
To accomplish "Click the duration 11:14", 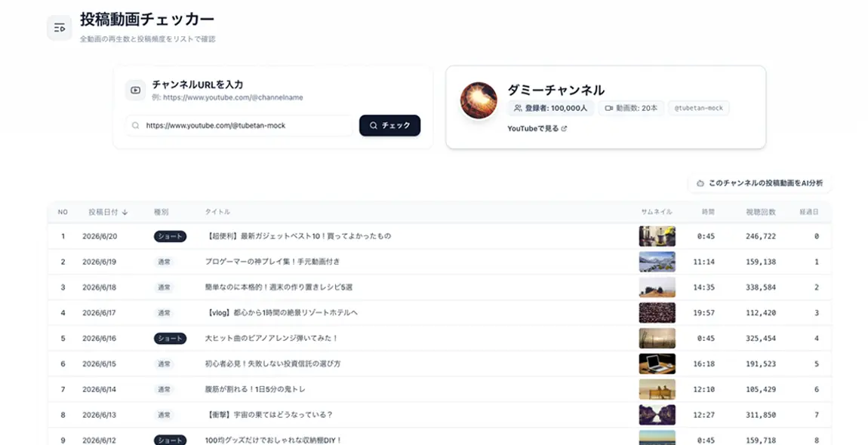I will click(704, 262).
